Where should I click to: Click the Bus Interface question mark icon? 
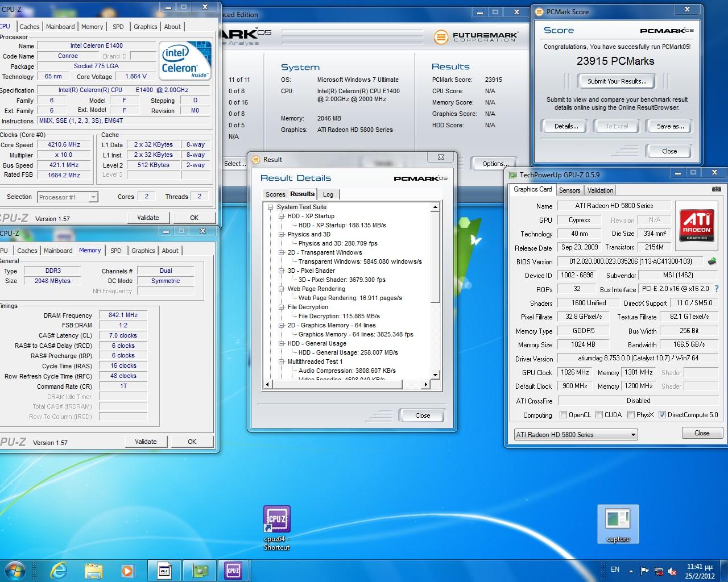coord(716,289)
